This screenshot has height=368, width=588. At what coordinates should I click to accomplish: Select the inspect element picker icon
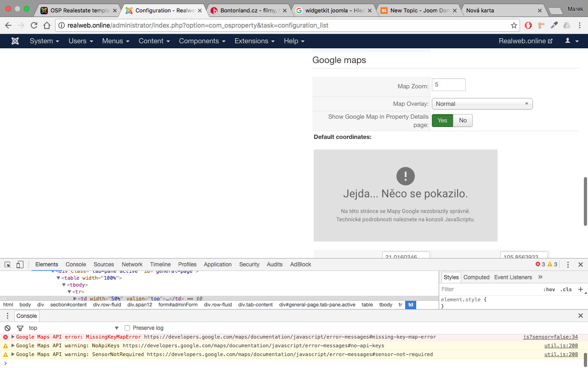8,264
